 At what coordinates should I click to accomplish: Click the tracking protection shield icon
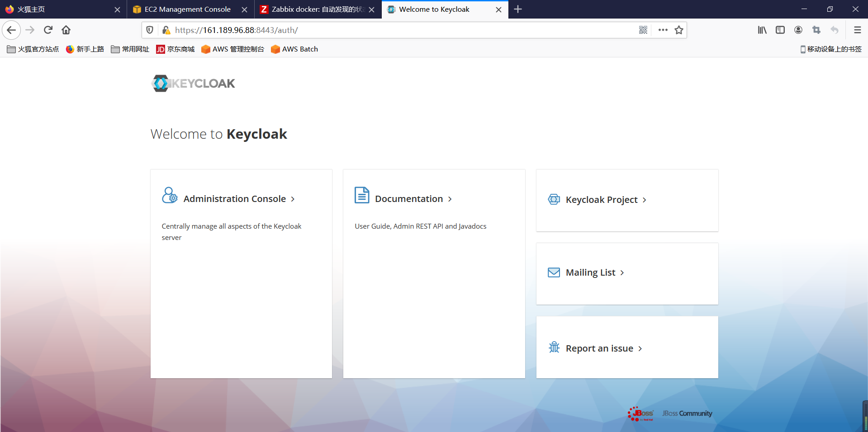point(150,30)
